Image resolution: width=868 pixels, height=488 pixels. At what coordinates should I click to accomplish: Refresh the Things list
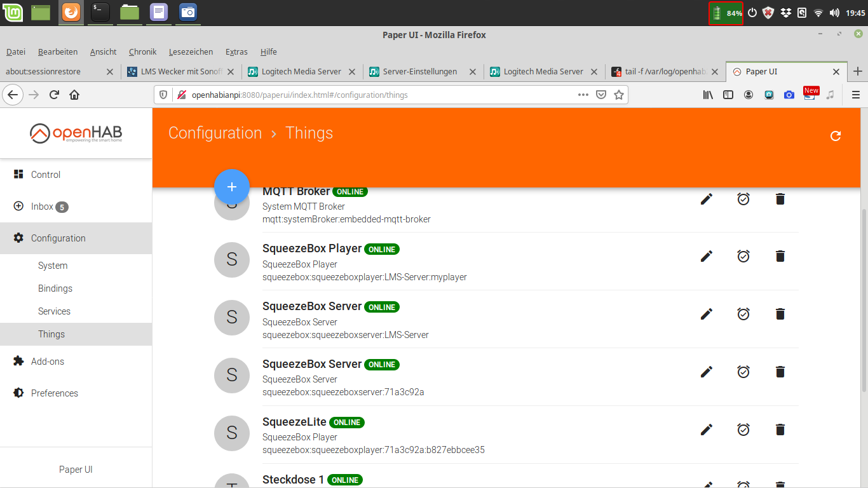836,135
